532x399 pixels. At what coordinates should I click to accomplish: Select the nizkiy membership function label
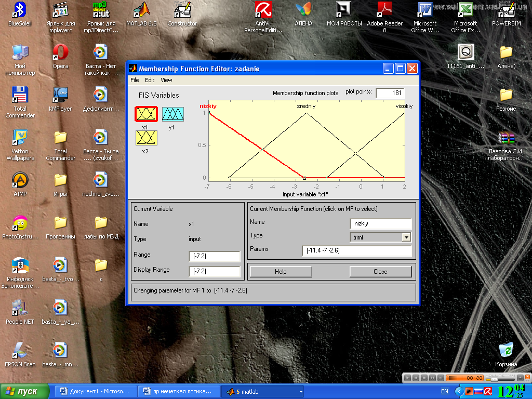208,106
